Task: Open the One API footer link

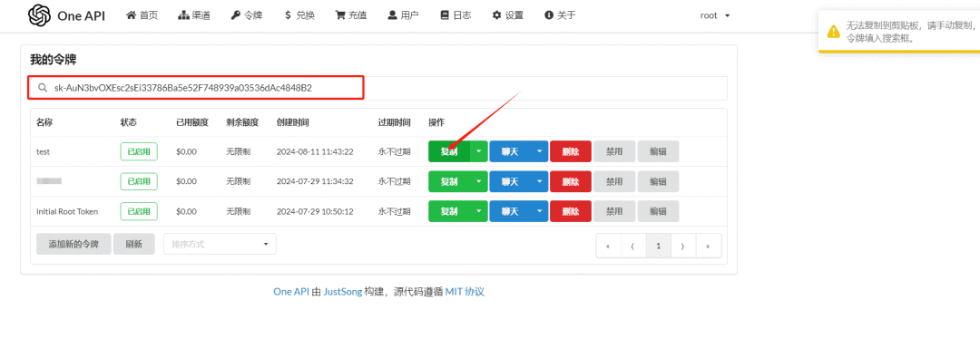Action: coord(291,292)
